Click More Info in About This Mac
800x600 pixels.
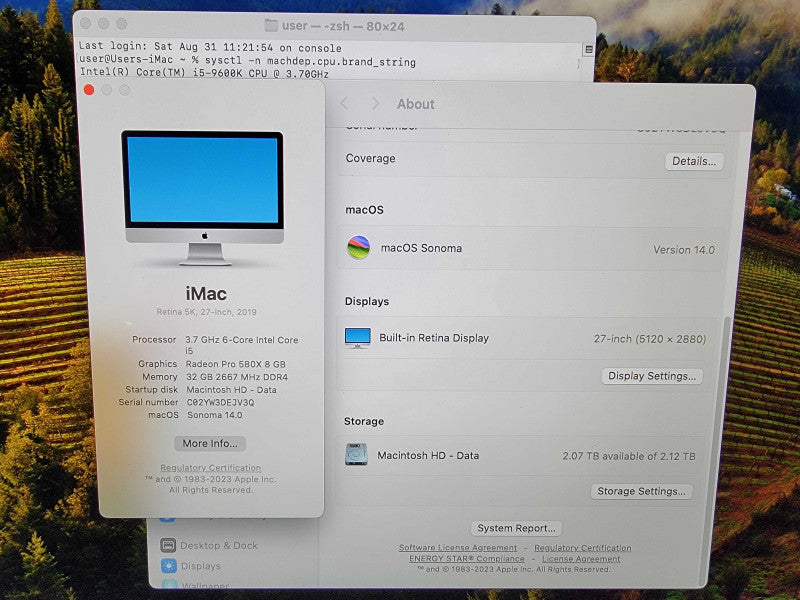pos(210,443)
